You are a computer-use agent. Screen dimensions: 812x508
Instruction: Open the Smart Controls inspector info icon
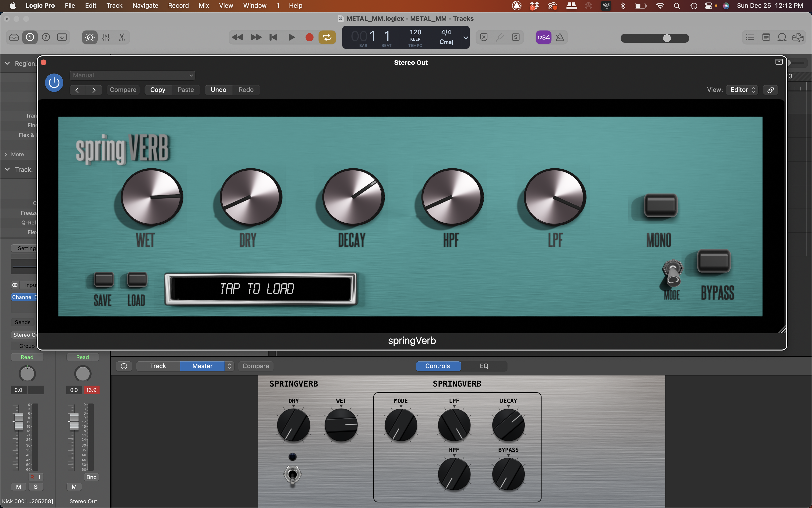(124, 366)
